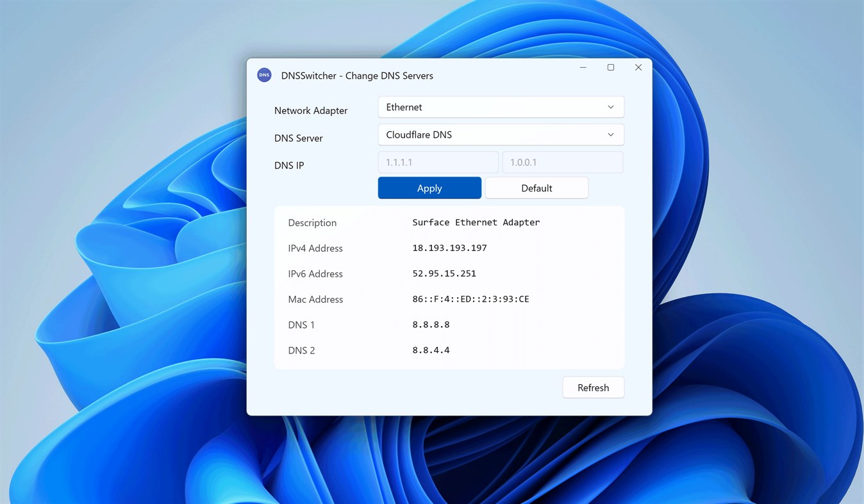Click the primary DNS IP field showing 1.1.1.1

(438, 162)
